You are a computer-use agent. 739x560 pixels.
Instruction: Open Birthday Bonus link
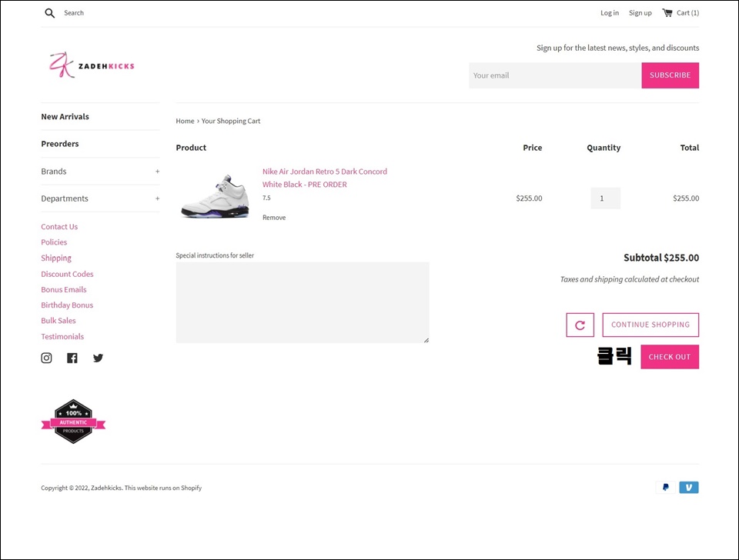point(67,305)
